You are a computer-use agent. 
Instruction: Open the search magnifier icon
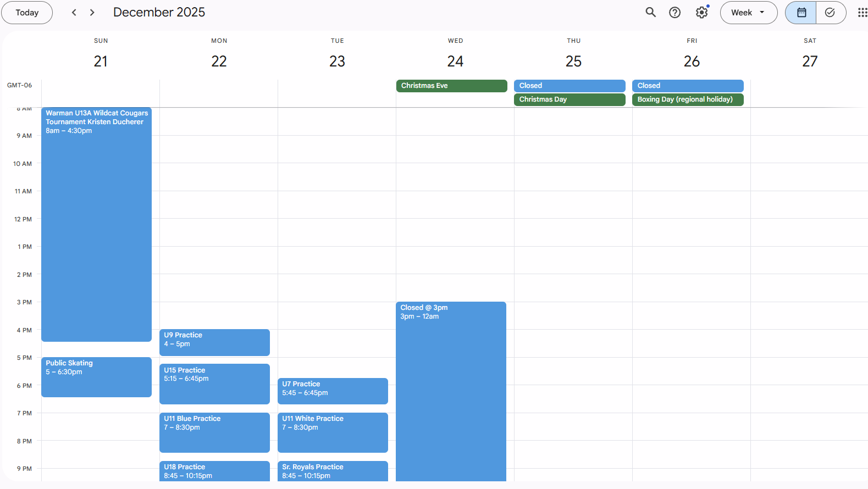(x=650, y=13)
